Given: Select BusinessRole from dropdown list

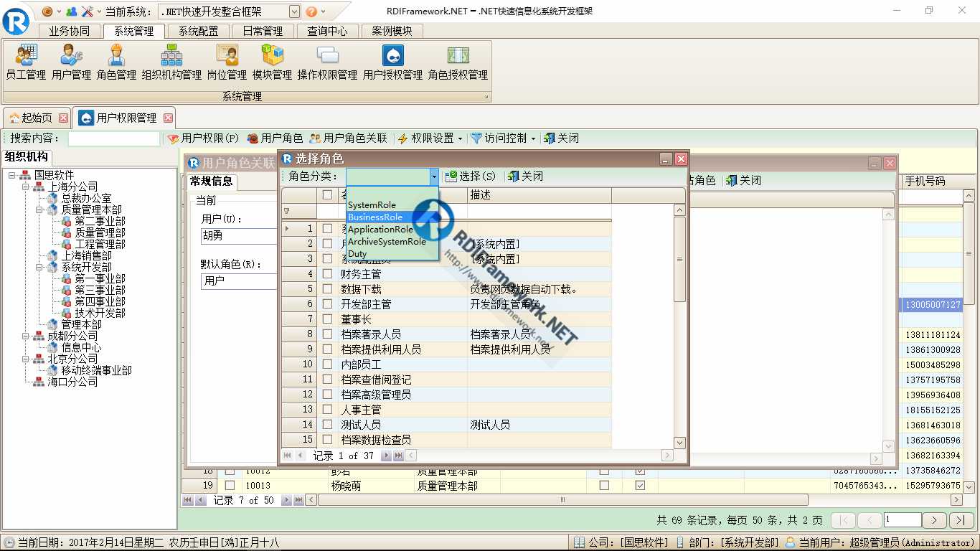Looking at the screenshot, I should pyautogui.click(x=392, y=217).
